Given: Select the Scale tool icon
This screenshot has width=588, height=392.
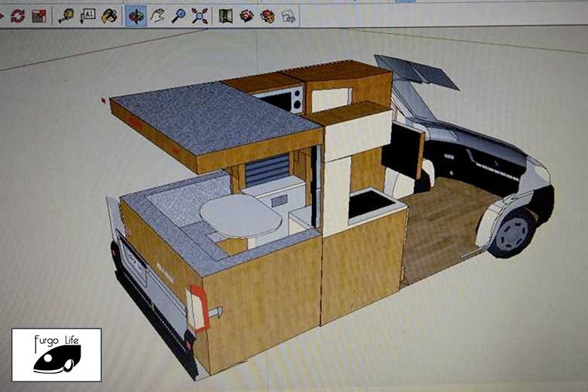Looking at the screenshot, I should (39, 16).
